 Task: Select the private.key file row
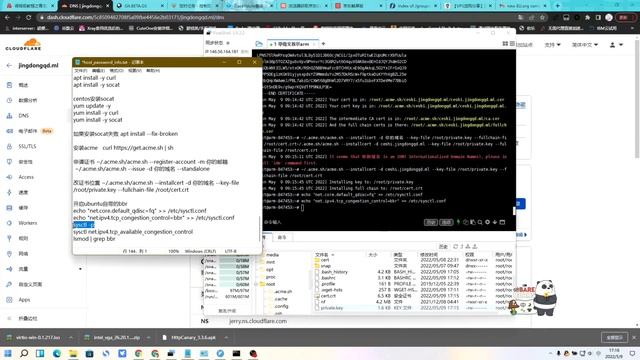(413, 308)
